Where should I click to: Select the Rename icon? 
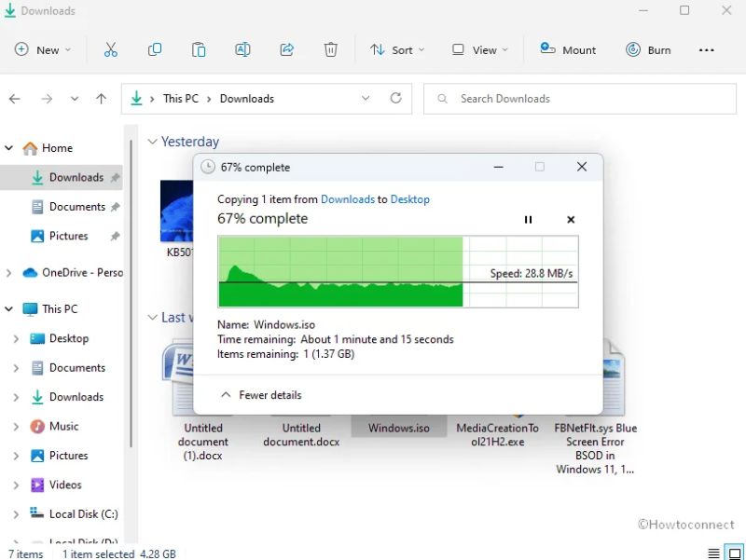pos(242,49)
